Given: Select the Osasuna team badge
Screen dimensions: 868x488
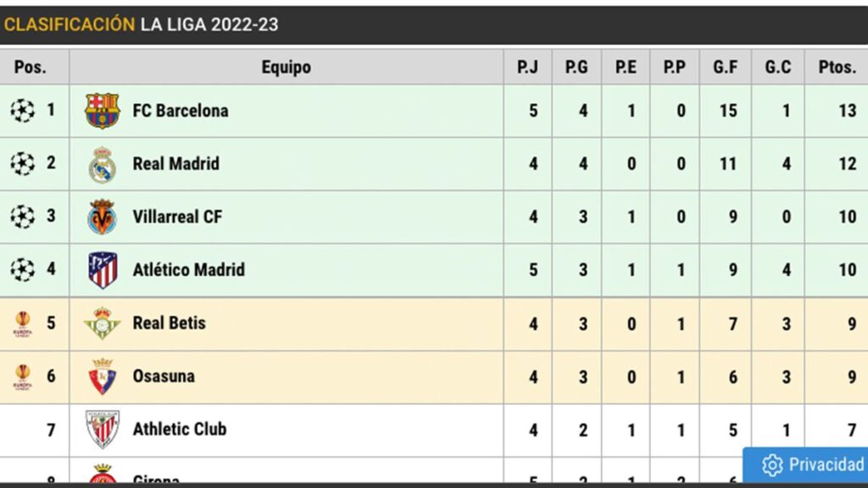Looking at the screenshot, I should click(x=104, y=376).
